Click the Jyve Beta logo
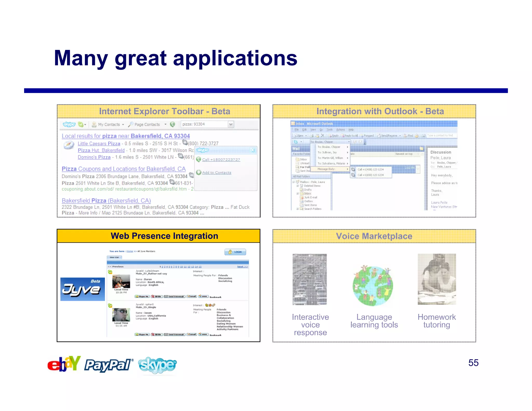The image size is (532, 411). point(83,289)
